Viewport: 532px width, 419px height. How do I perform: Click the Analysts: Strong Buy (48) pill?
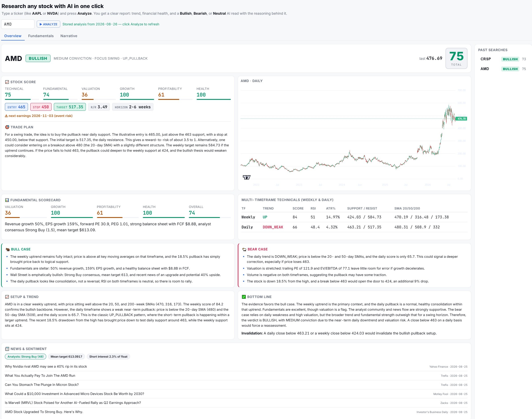(26, 357)
